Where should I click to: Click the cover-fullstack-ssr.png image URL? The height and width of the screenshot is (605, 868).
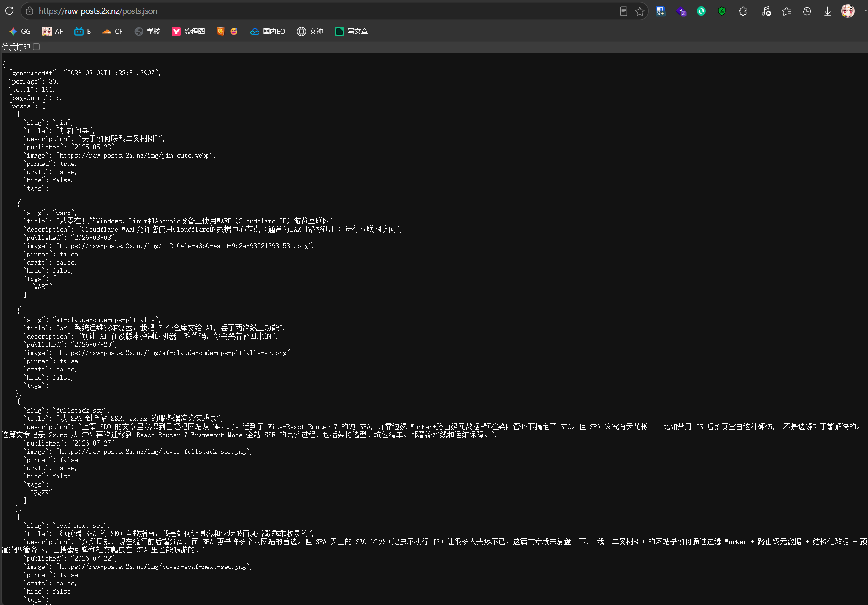click(153, 451)
